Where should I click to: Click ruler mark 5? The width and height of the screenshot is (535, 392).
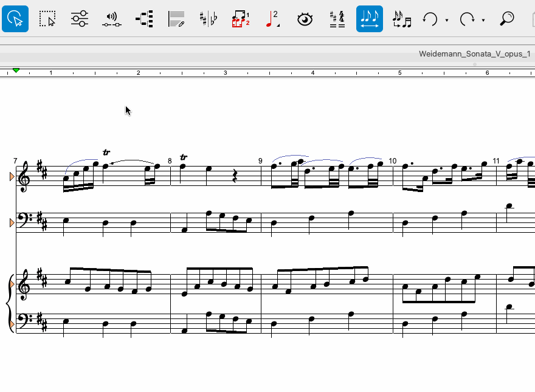tap(400, 73)
